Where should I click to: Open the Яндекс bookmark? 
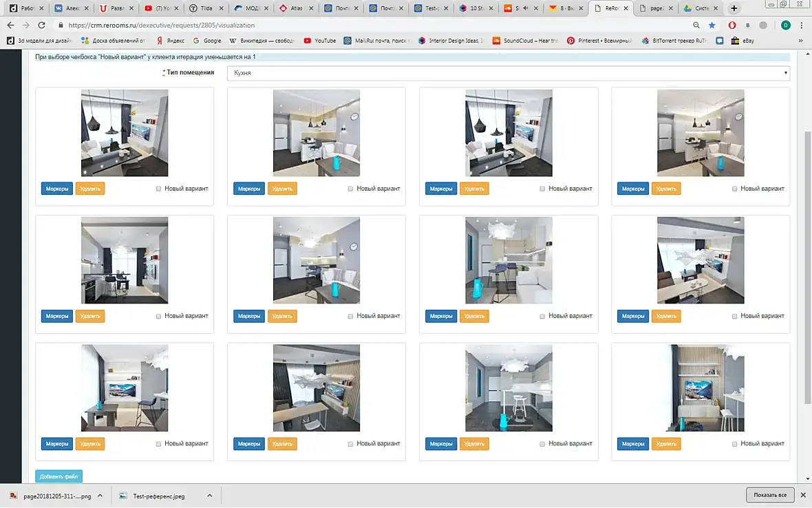click(x=171, y=41)
